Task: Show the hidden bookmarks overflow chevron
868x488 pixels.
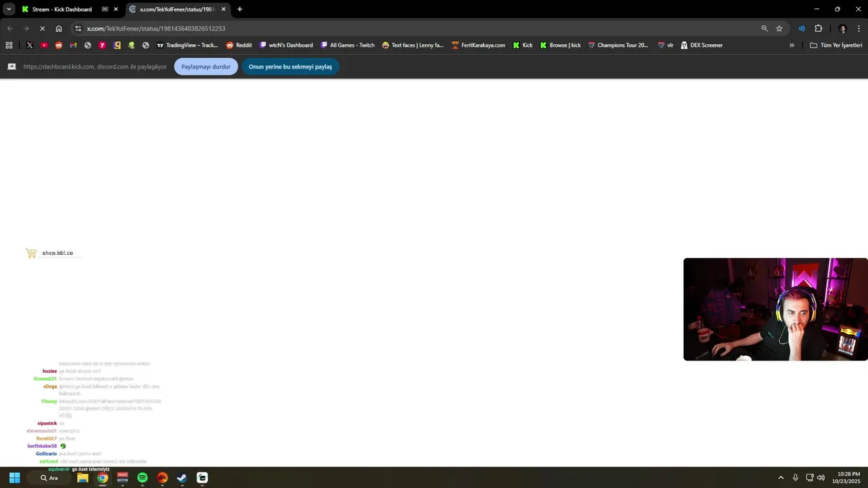Action: point(791,45)
